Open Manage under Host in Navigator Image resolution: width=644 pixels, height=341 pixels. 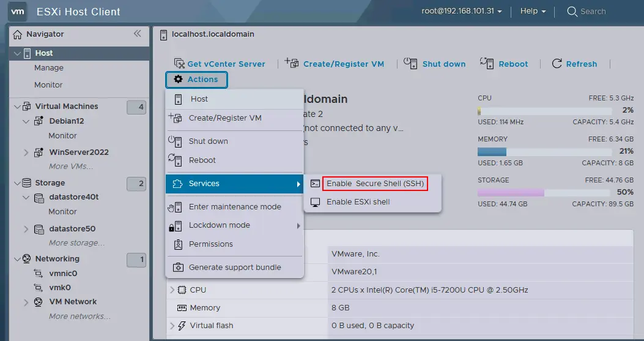click(x=49, y=68)
